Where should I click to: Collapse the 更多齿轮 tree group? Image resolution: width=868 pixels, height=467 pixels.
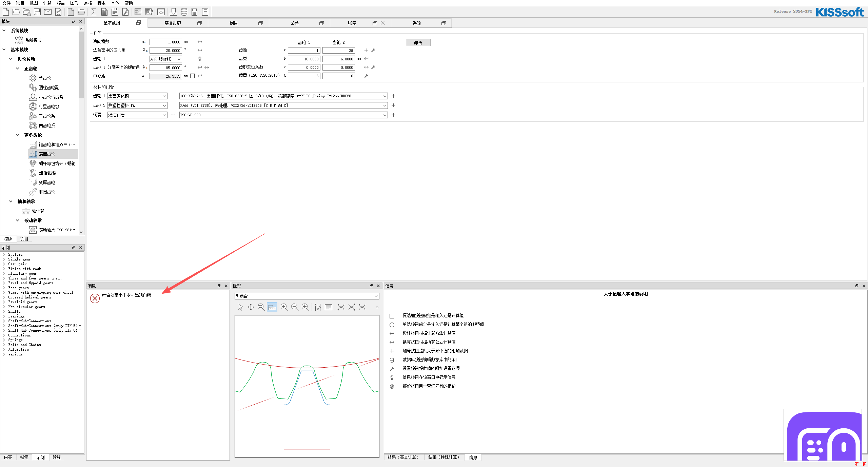(18, 135)
